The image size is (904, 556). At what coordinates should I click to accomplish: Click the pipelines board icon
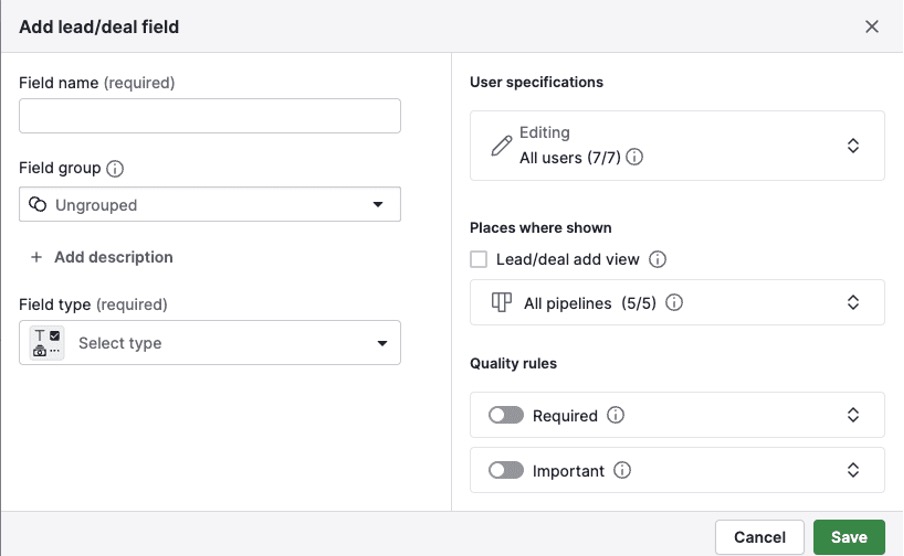[x=502, y=303]
